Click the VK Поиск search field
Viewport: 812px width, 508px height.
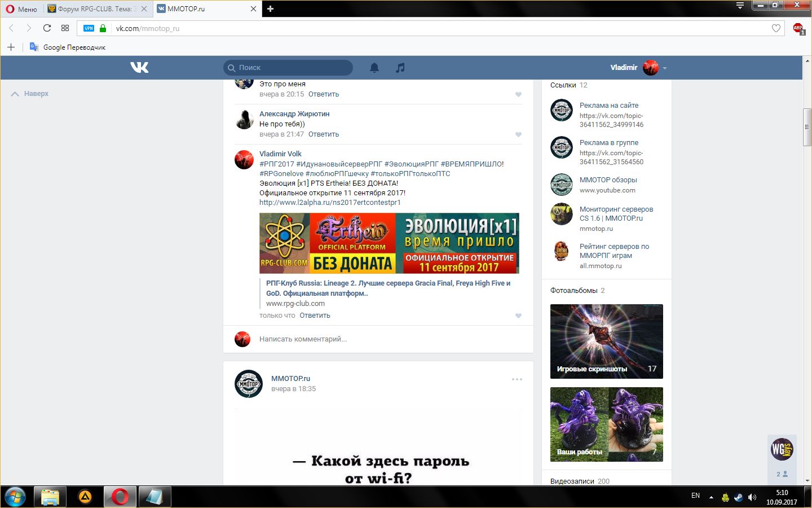pyautogui.click(x=288, y=68)
